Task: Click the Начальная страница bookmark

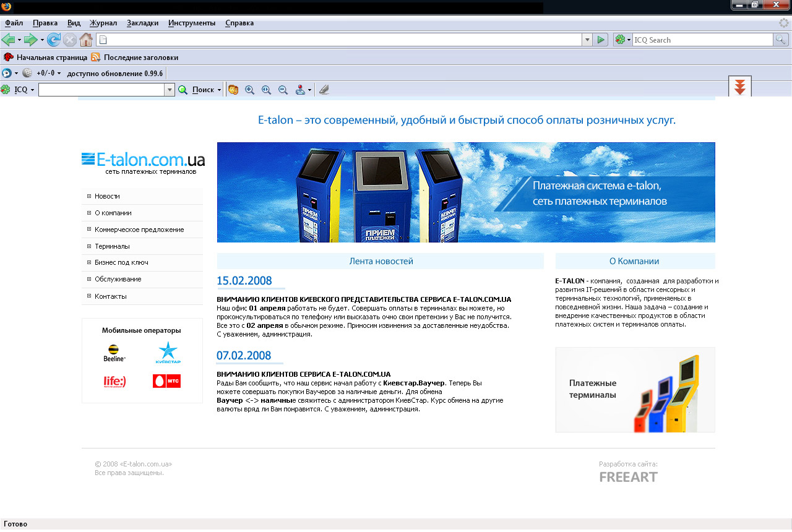Action: 52,57
